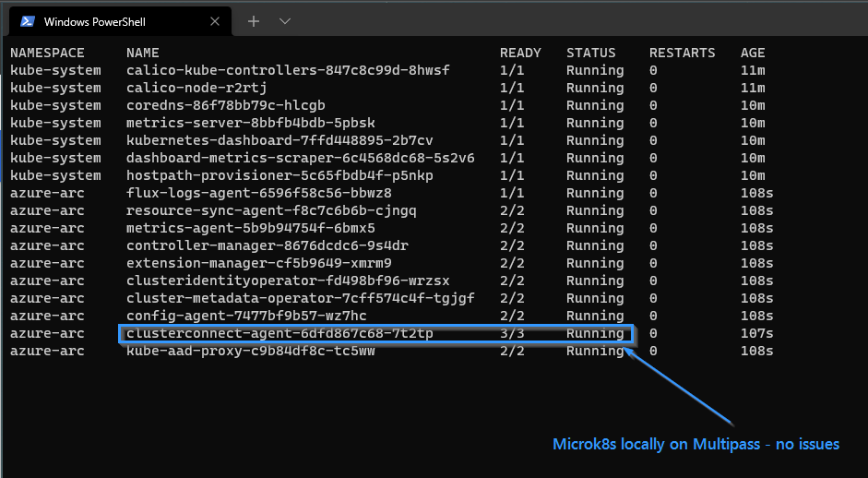This screenshot has width=868, height=478.
Task: Select pod kubernetes-dashboard-7ffd448895-2b7cv
Action: tap(279, 140)
